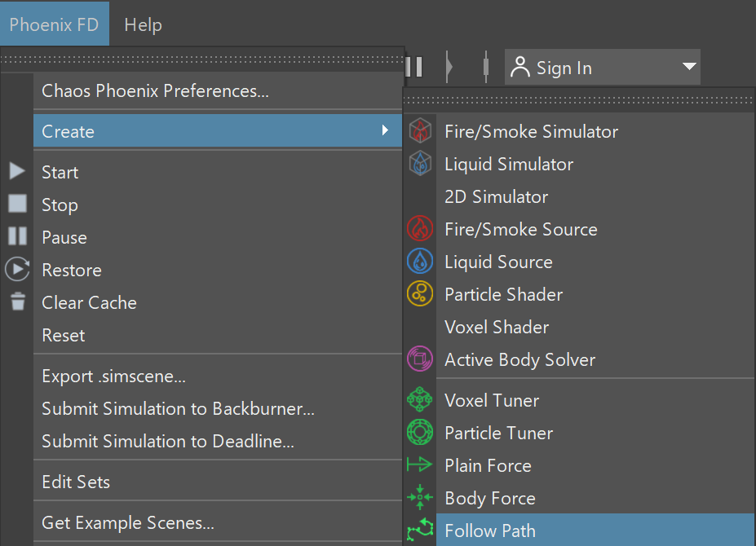This screenshot has width=756, height=546.
Task: Expand the Create submenu arrow
Action: click(x=385, y=130)
